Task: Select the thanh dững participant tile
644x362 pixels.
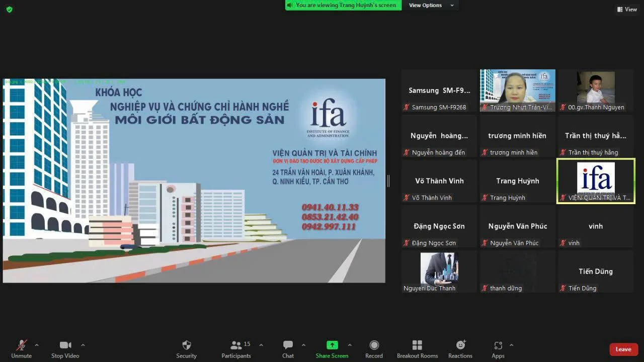Action: pos(518,271)
